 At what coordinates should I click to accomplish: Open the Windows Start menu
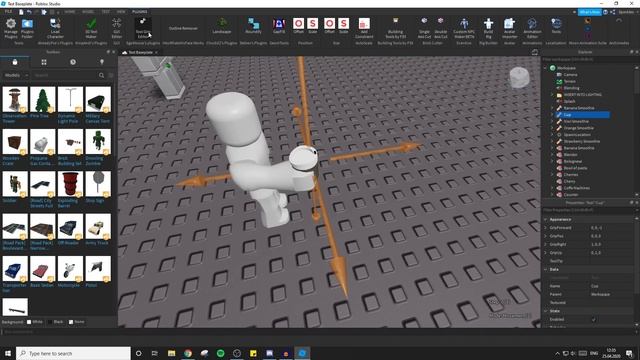tap(8, 353)
